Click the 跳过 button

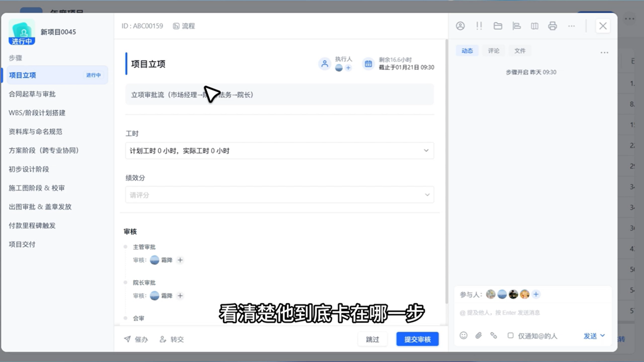(372, 339)
